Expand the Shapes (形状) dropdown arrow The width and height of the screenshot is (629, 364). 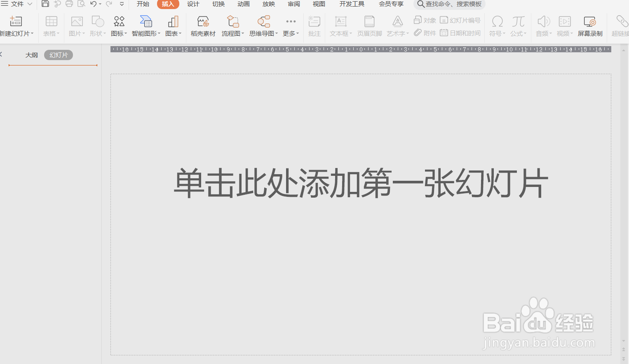(x=105, y=34)
